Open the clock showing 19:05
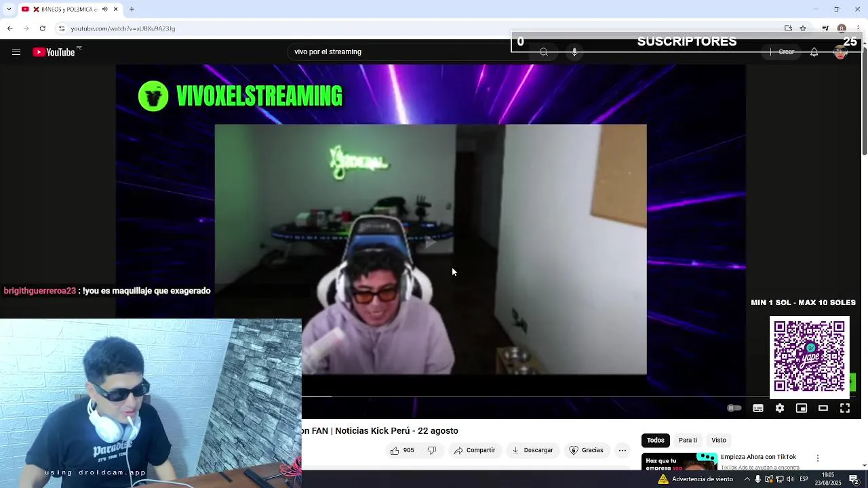Viewport: 868px width, 488px height. click(828, 479)
